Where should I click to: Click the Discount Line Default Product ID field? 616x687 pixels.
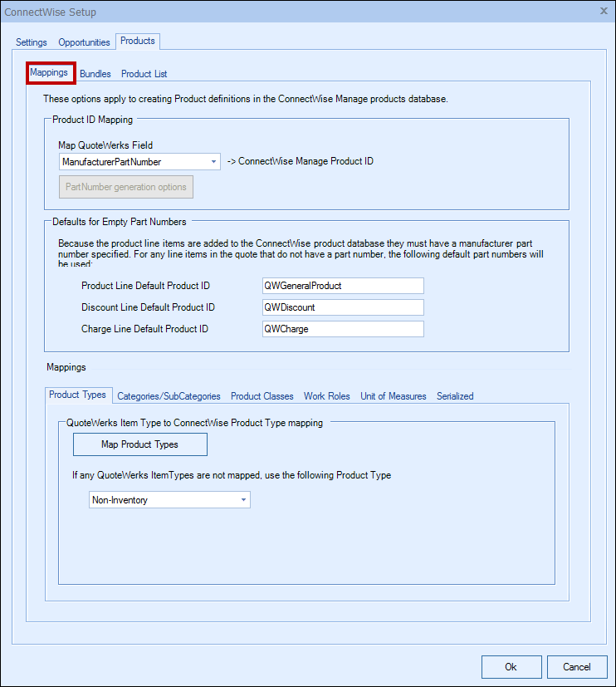[342, 307]
